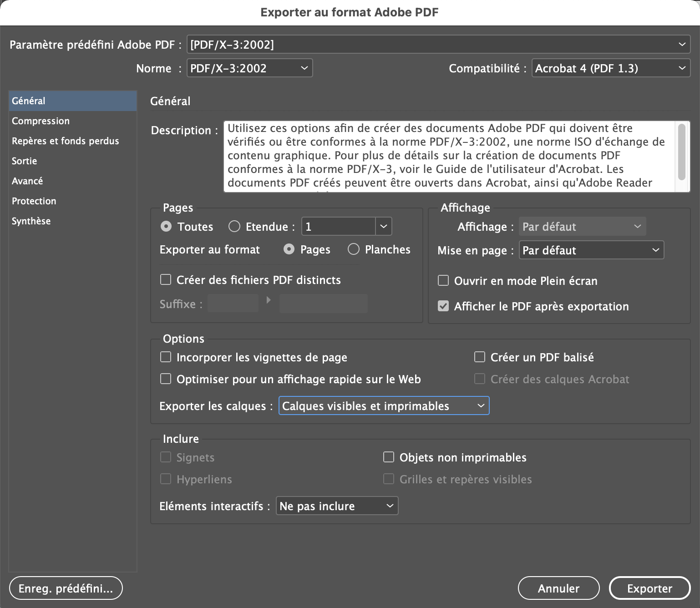Viewport: 700px width, 608px height.
Task: Expand the Exporter les calques dropdown
Action: (x=384, y=406)
